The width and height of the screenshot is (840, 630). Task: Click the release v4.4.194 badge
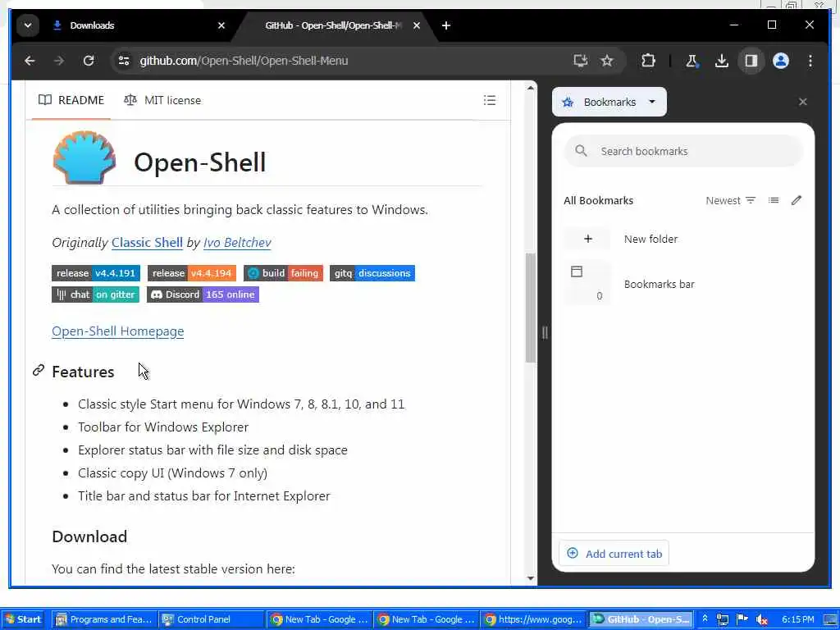click(x=192, y=273)
